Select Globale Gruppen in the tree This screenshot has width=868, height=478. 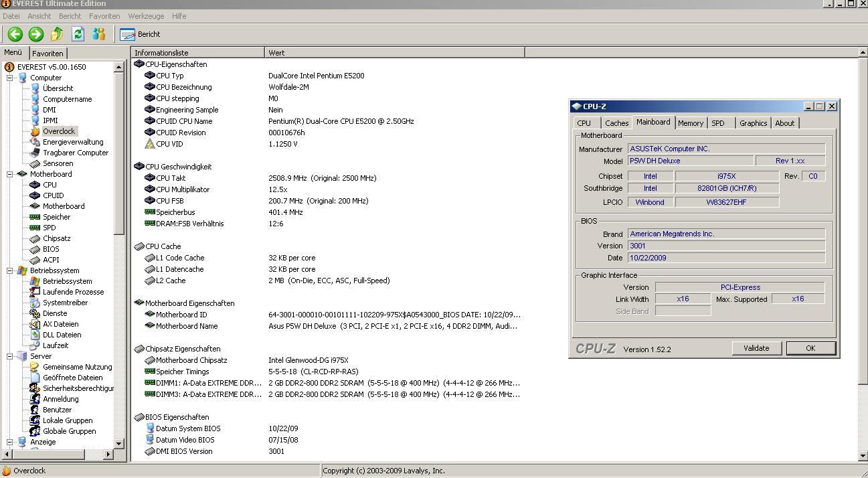[69, 431]
